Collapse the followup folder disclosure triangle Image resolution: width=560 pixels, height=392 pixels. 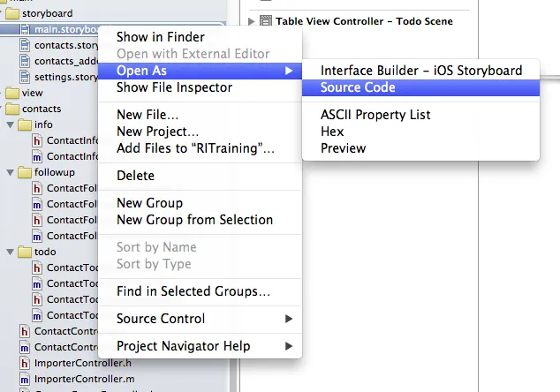tap(11, 172)
